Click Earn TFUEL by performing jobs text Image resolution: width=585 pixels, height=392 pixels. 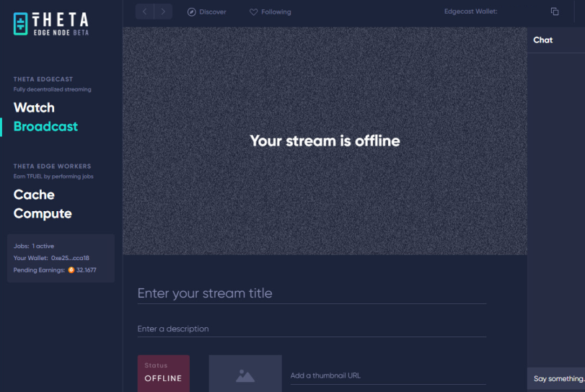[x=53, y=177]
